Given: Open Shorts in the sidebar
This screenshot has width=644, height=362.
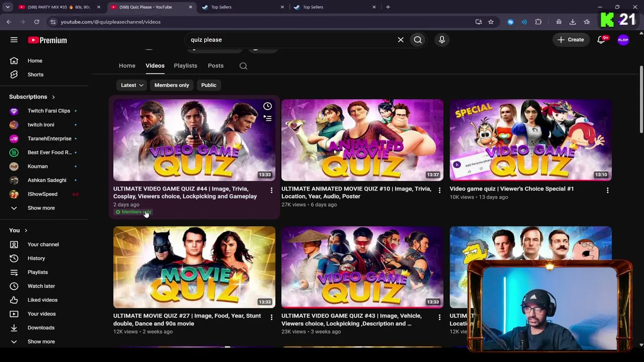Looking at the screenshot, I should pos(44,74).
